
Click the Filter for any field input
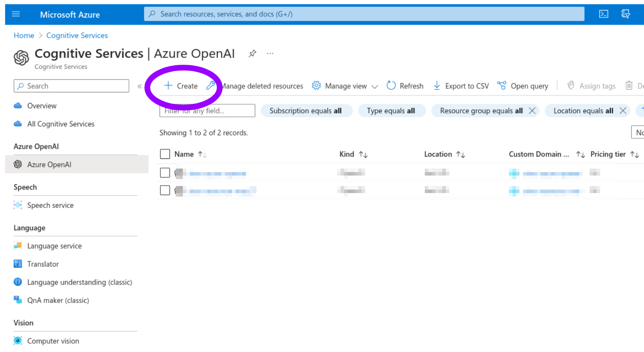[207, 110]
